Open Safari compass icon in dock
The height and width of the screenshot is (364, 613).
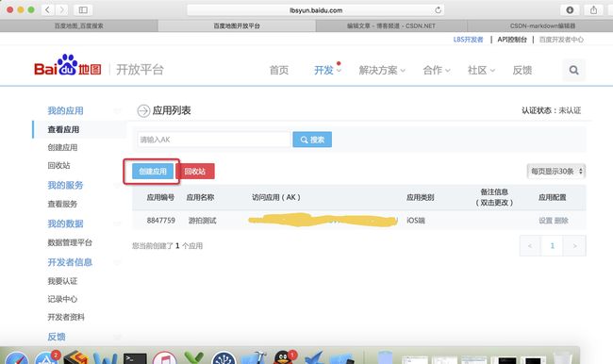click(16, 357)
